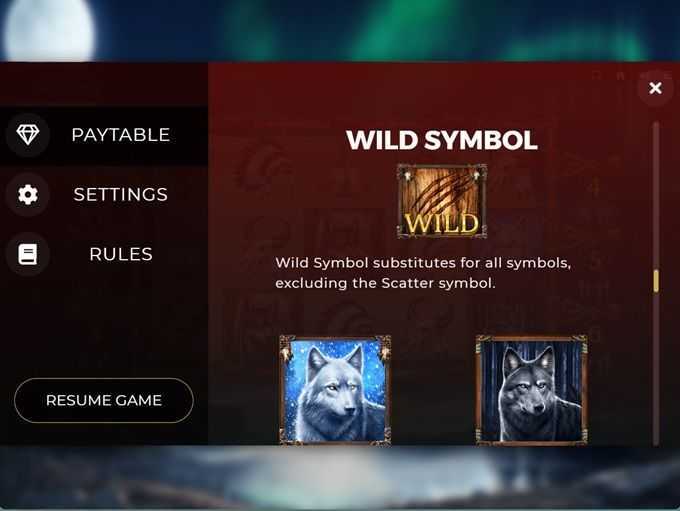This screenshot has width=680, height=511.
Task: Click the RESUME GAME button
Action: (x=104, y=400)
